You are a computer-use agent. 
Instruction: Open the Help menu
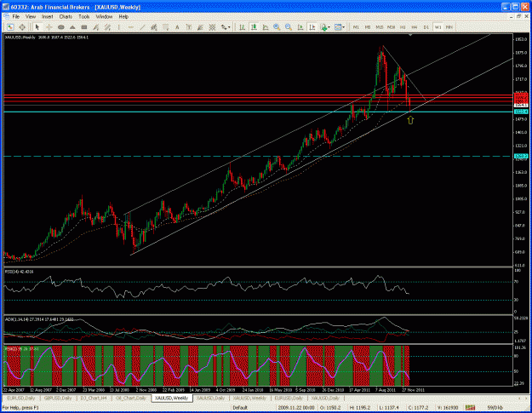pyautogui.click(x=123, y=17)
